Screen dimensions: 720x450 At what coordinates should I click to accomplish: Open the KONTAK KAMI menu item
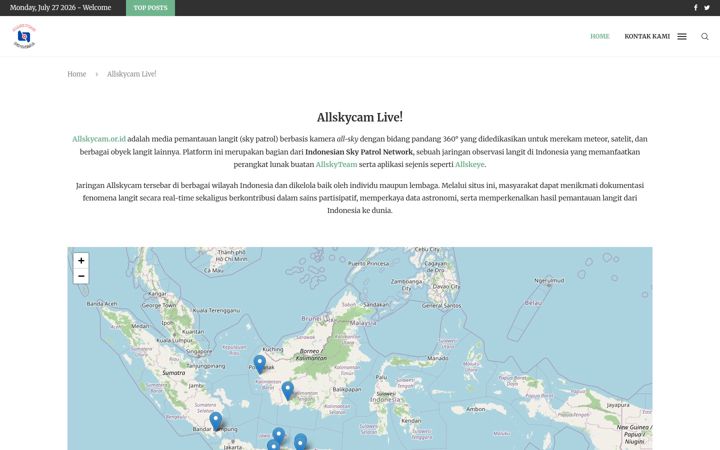[x=647, y=36]
